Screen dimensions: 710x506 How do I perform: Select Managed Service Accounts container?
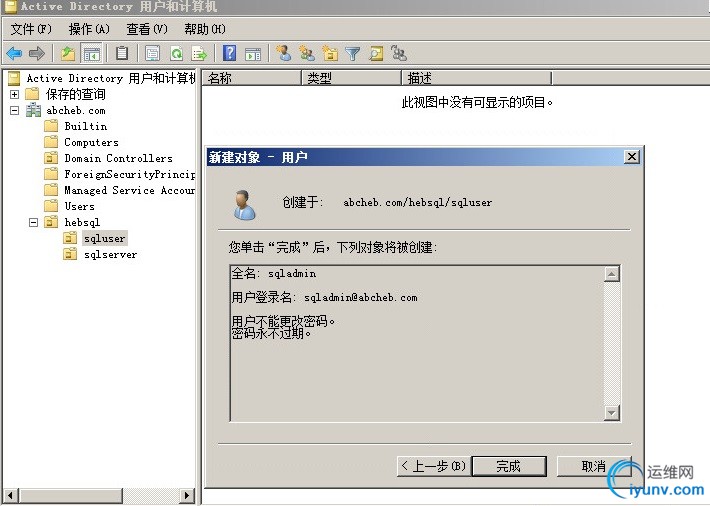pyautogui.click(x=130, y=190)
